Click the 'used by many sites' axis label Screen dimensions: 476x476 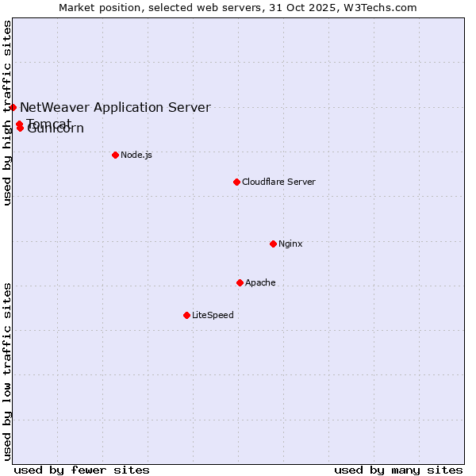point(398,470)
